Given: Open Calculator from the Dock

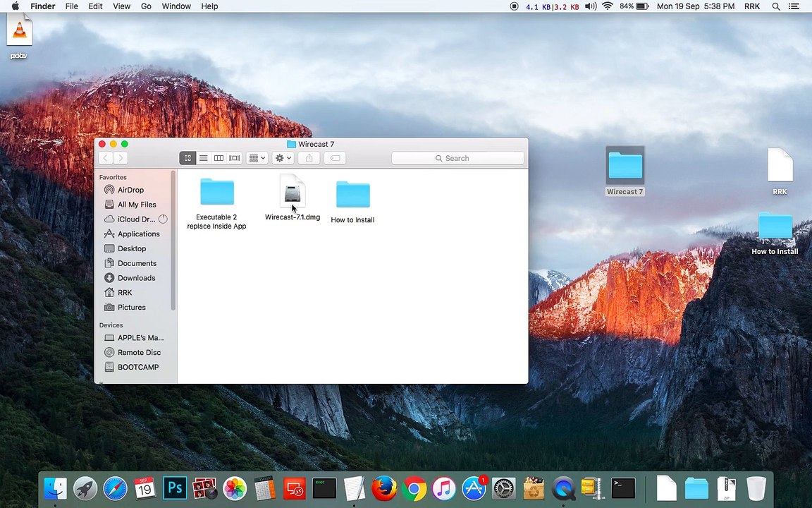Looking at the screenshot, I should (264, 488).
